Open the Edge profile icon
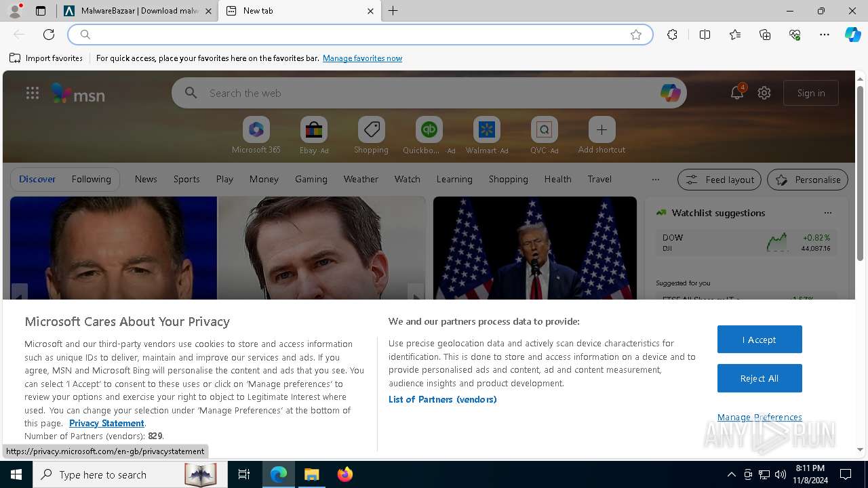Screen dimensions: 868x488 [x=15, y=11]
